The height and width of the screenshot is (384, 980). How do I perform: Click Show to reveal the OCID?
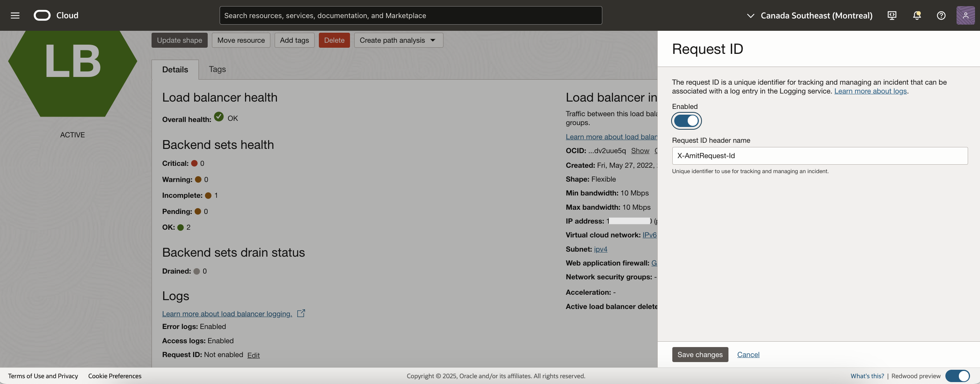pos(640,150)
